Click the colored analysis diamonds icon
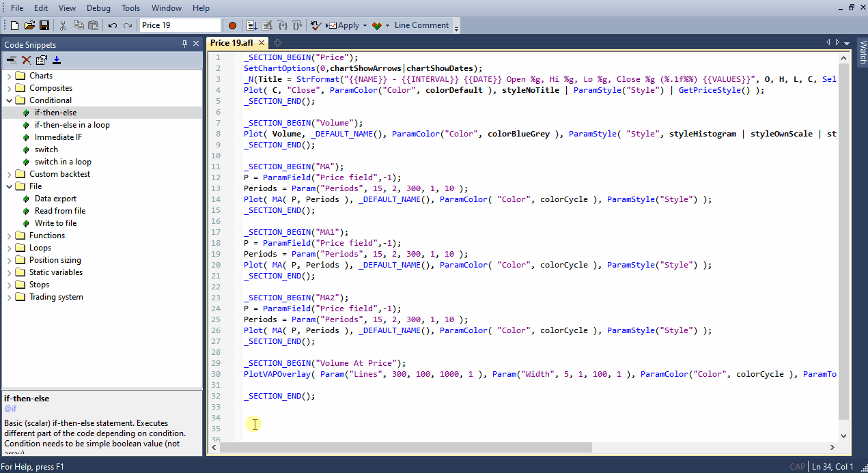Viewport: 868px width, 473px height. 377,25
